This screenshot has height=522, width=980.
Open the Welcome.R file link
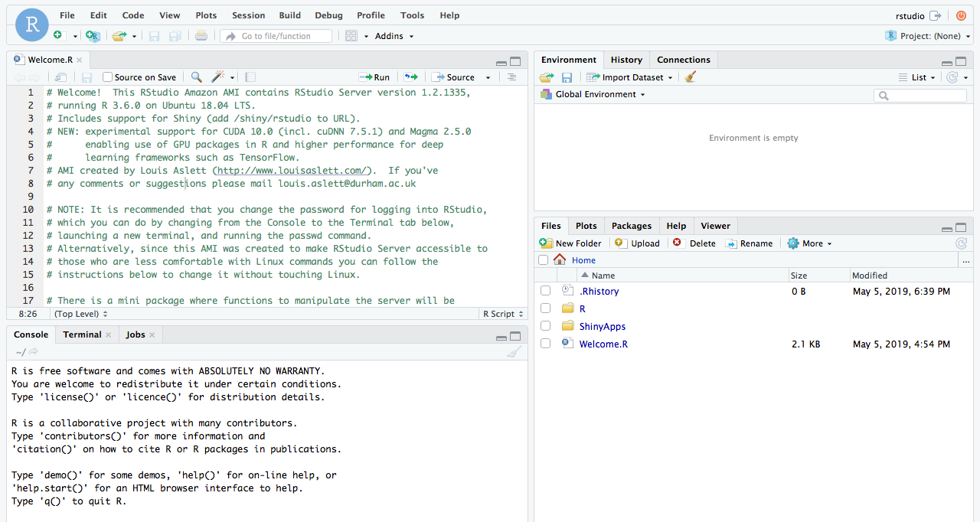(x=603, y=344)
